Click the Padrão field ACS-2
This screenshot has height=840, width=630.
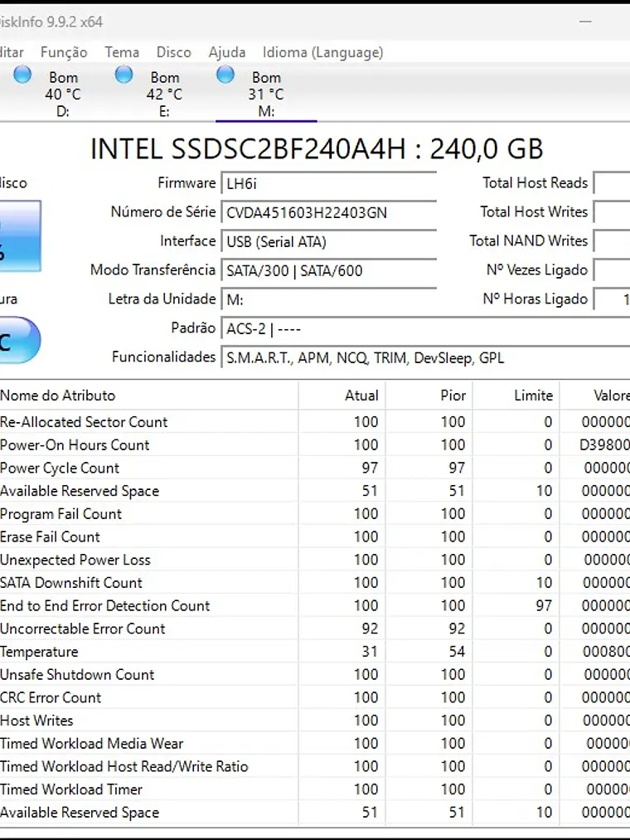pos(425,328)
